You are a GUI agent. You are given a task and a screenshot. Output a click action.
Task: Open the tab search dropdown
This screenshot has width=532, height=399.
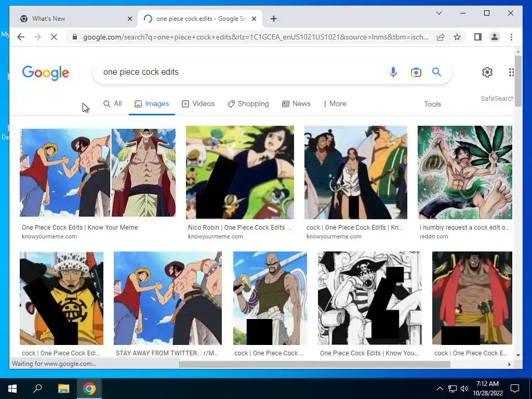click(438, 13)
